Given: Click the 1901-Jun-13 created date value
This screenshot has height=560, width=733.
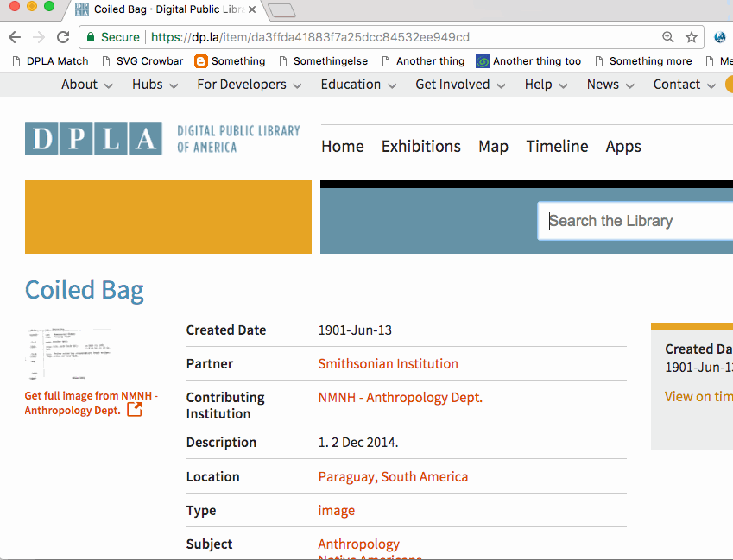Looking at the screenshot, I should click(355, 330).
